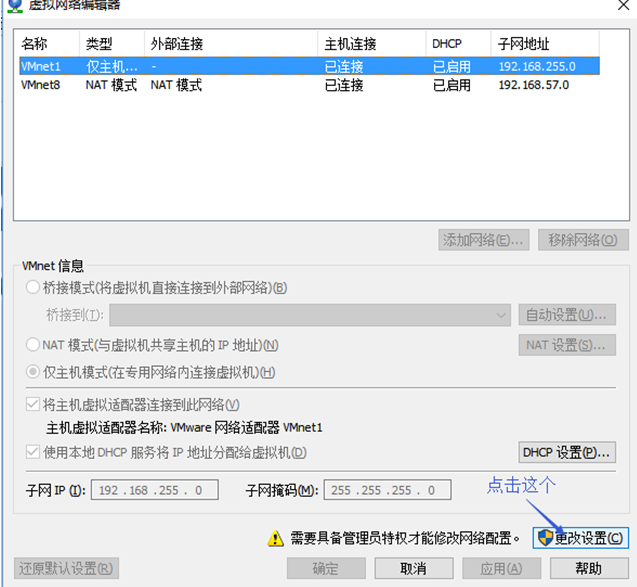Click the 帮助 button

coord(589,568)
